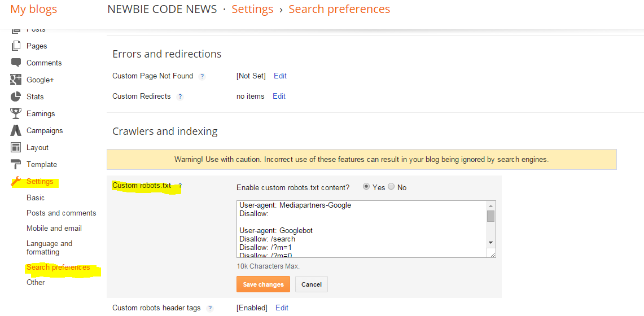Open help tooltip for Custom Page Not Found

tap(201, 76)
